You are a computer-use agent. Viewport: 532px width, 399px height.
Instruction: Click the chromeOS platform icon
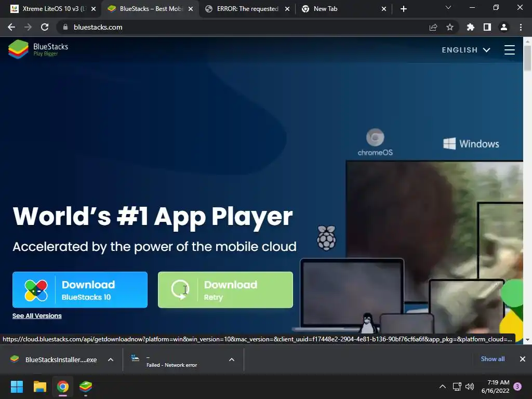[375, 142]
